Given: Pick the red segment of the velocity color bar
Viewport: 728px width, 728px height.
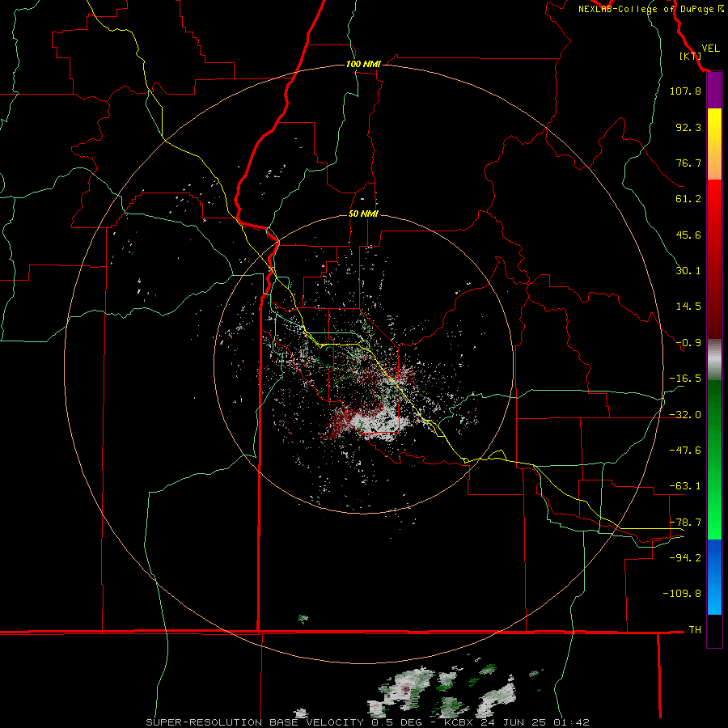Looking at the screenshot, I should (714, 259).
